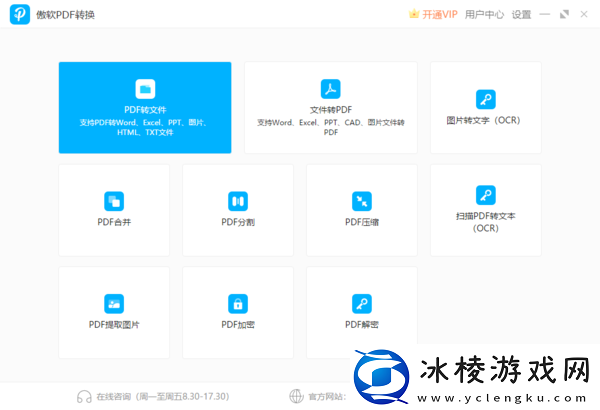Launch the PDF压缩 compress icon
Image resolution: width=600 pixels, height=410 pixels.
362,201
